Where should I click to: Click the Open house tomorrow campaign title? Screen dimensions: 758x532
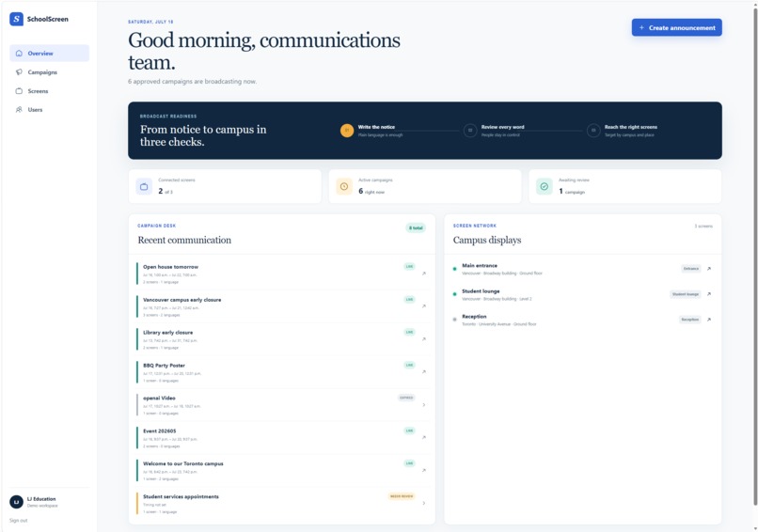click(170, 267)
